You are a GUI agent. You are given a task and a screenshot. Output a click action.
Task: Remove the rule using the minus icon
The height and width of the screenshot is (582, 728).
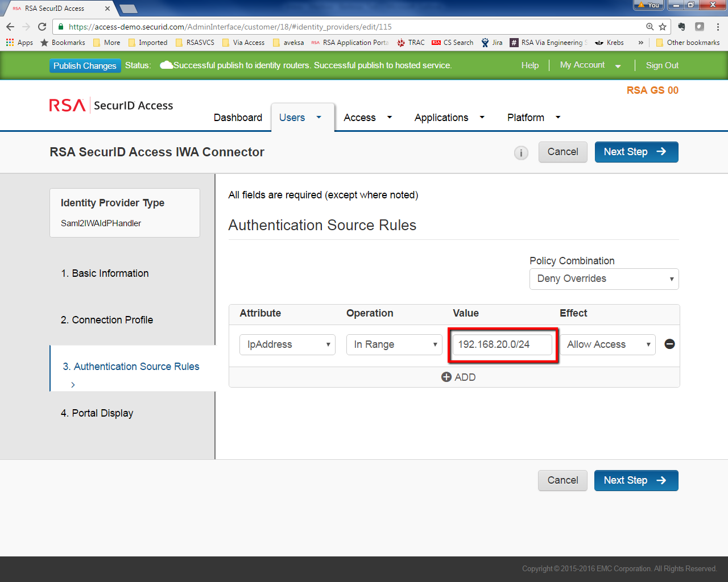click(669, 344)
